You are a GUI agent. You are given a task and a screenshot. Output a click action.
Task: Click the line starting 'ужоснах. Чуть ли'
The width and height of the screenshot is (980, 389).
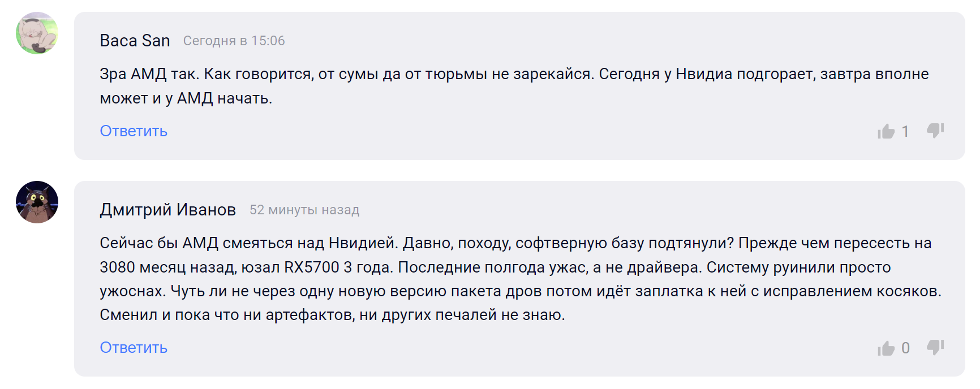coord(520,291)
